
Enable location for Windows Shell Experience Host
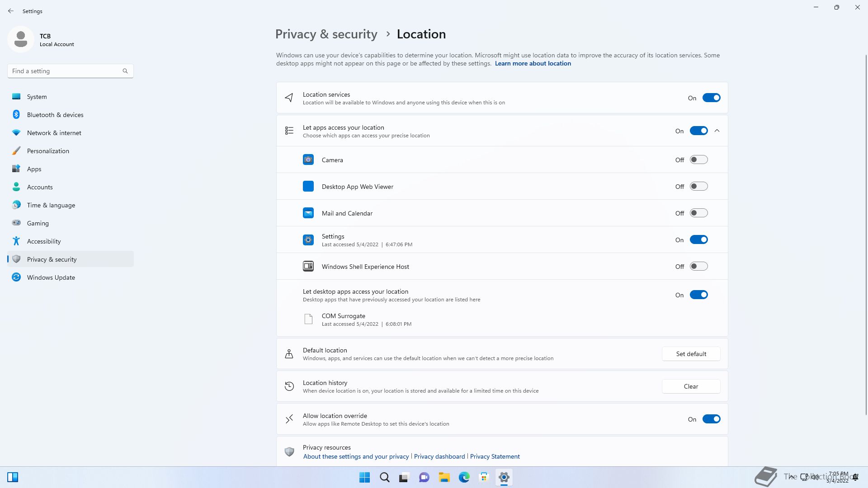click(698, 266)
